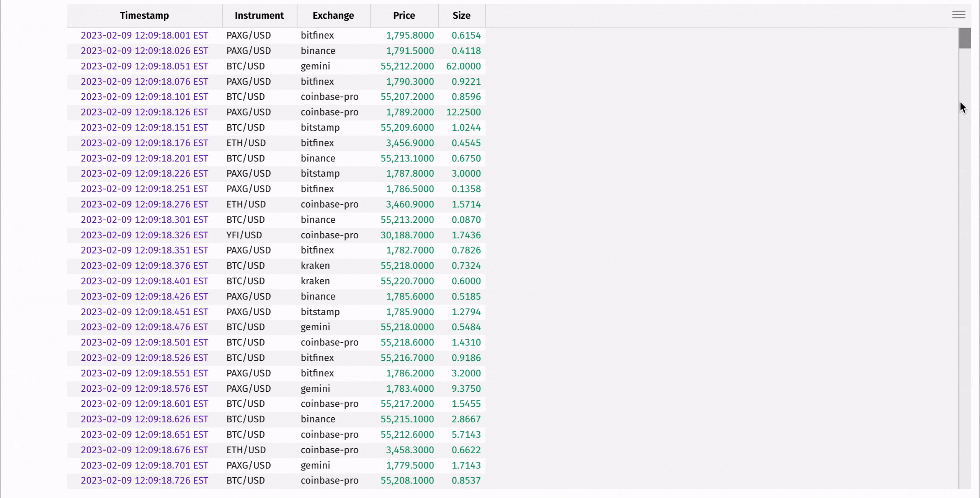980x498 pixels.
Task: Sort the table by the Price column header
Action: [404, 16]
